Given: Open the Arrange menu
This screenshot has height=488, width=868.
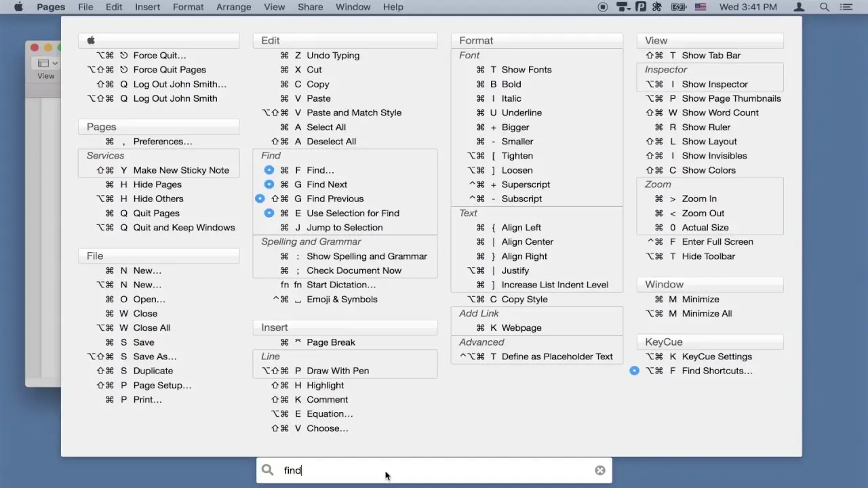Looking at the screenshot, I should pyautogui.click(x=233, y=7).
